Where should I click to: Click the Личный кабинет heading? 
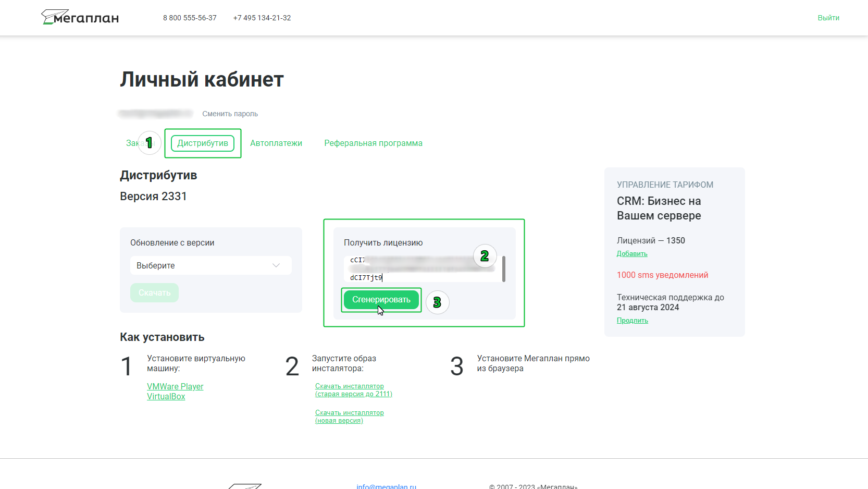tap(202, 80)
